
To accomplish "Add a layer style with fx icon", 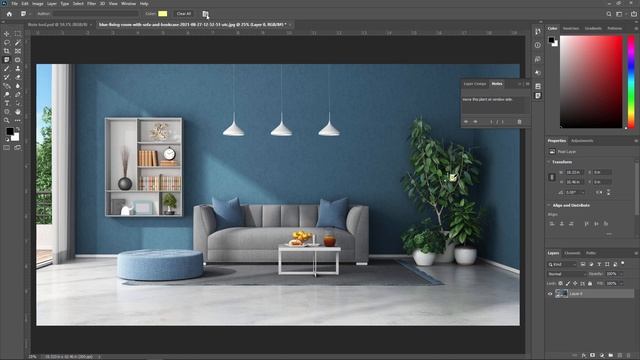I will tap(584, 356).
